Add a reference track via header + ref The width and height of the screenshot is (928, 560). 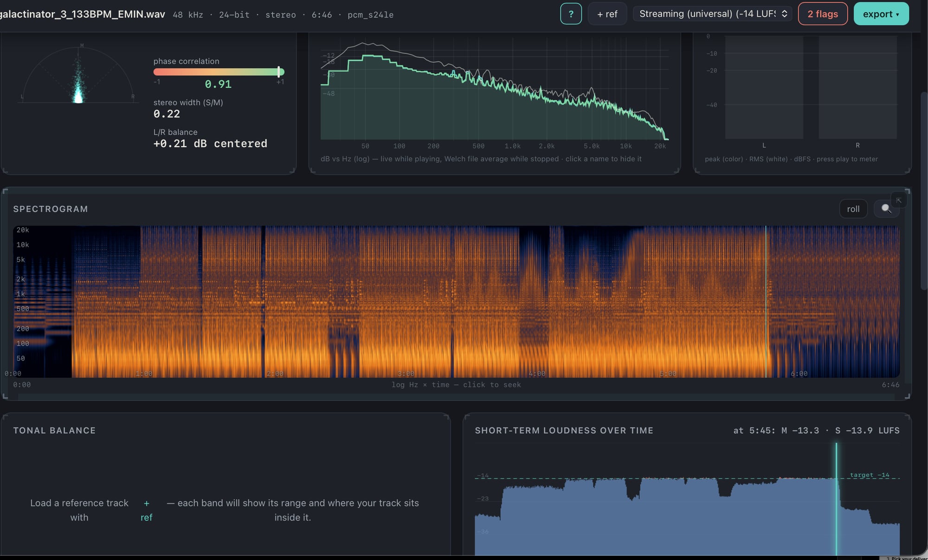607,14
